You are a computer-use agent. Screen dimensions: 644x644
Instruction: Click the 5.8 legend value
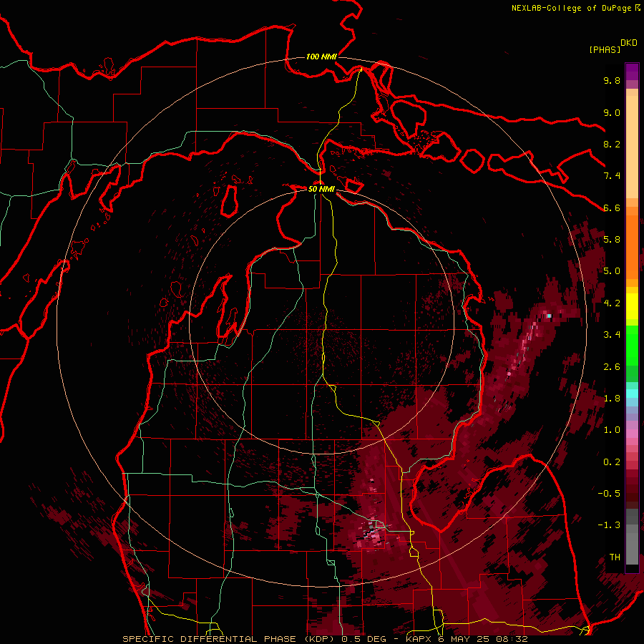[612, 240]
